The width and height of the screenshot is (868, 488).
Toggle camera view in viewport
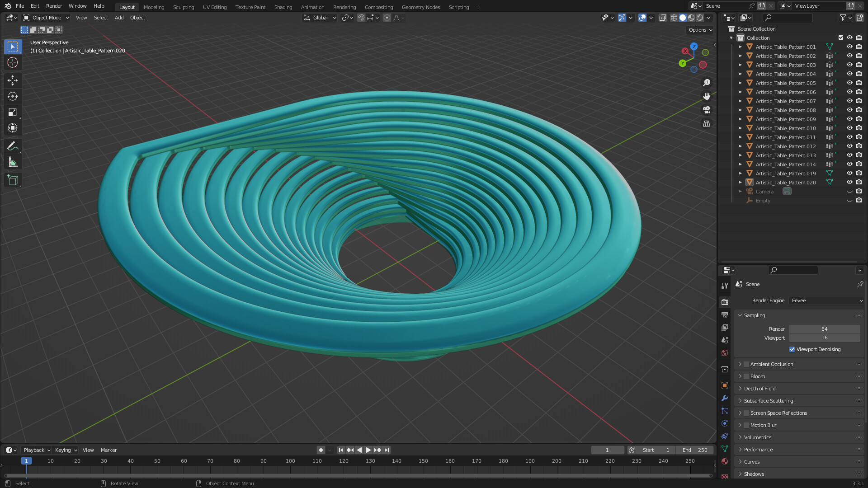(x=707, y=110)
